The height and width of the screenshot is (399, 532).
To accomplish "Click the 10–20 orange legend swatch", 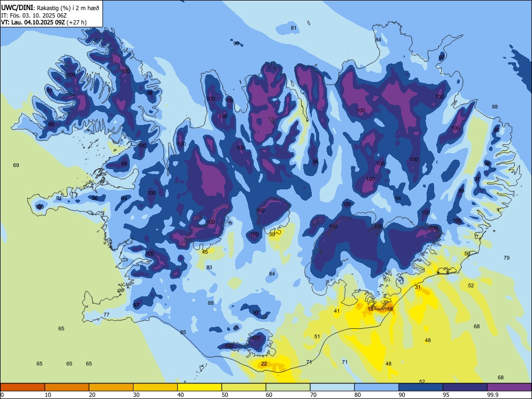I will click(67, 387).
